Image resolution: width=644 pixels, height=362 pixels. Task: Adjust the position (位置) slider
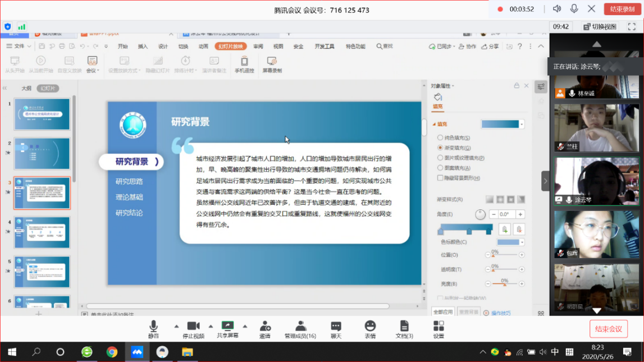(504, 255)
